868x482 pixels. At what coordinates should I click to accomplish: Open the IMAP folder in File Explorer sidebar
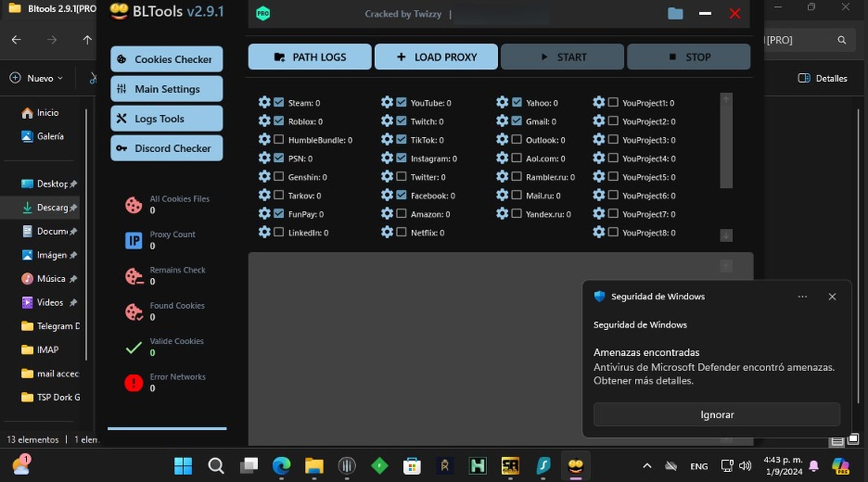(x=41, y=350)
